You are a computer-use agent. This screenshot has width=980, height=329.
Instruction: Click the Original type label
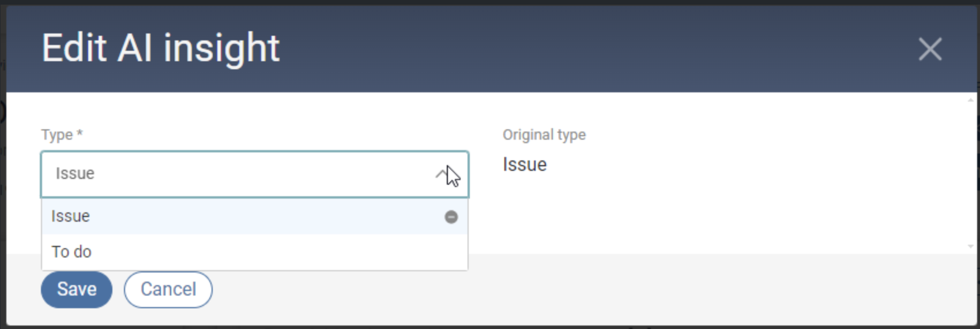pos(544,135)
